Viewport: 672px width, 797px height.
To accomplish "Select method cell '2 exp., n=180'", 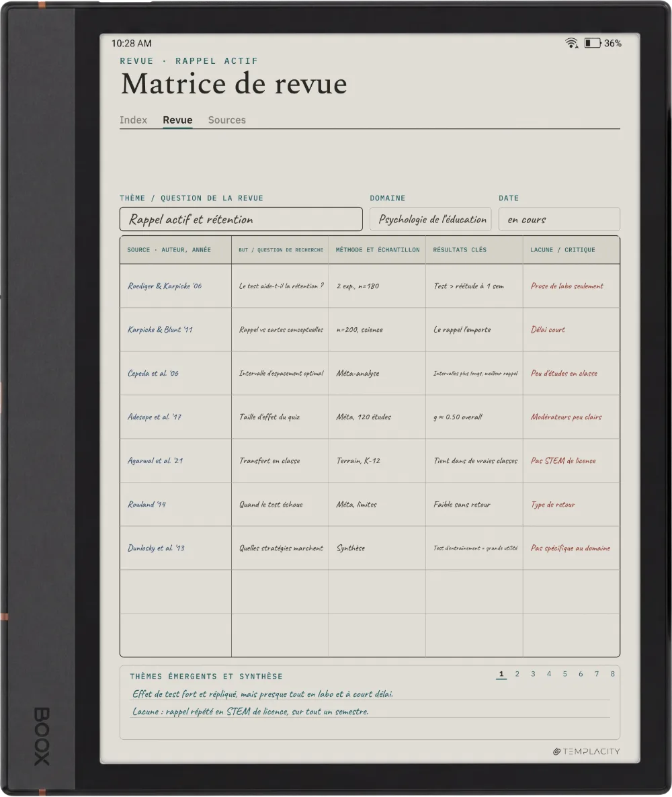I will click(x=377, y=286).
